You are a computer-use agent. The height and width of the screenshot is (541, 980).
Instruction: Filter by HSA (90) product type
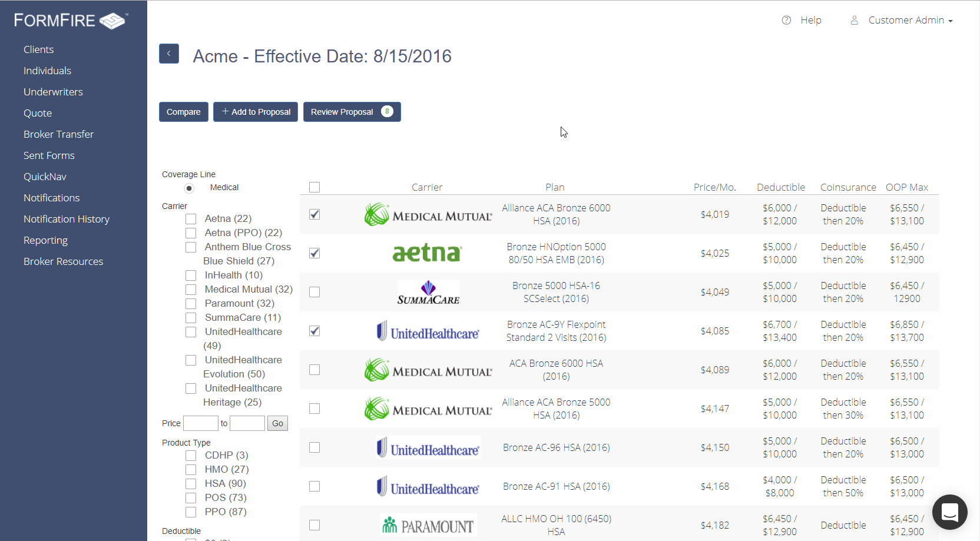[191, 484]
